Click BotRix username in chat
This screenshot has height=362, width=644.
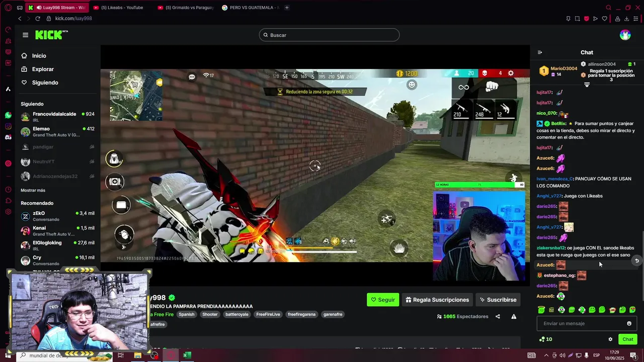coord(558,123)
